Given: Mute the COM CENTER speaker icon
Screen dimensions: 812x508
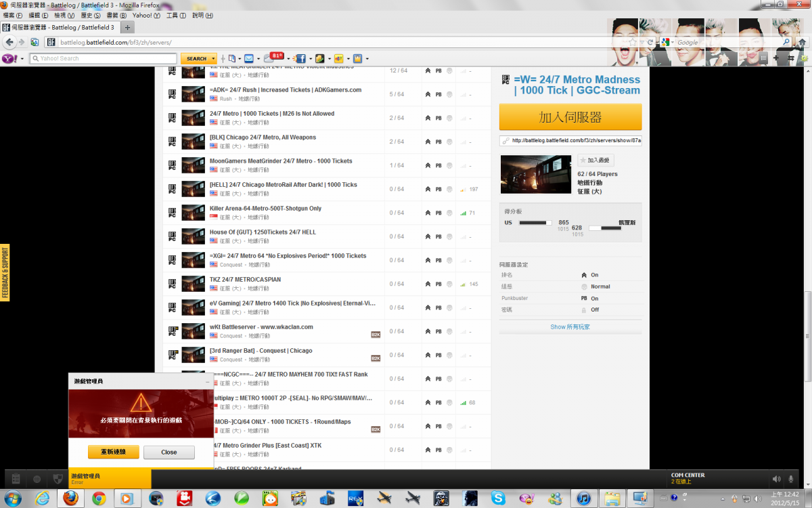Looking at the screenshot, I should click(776, 479).
